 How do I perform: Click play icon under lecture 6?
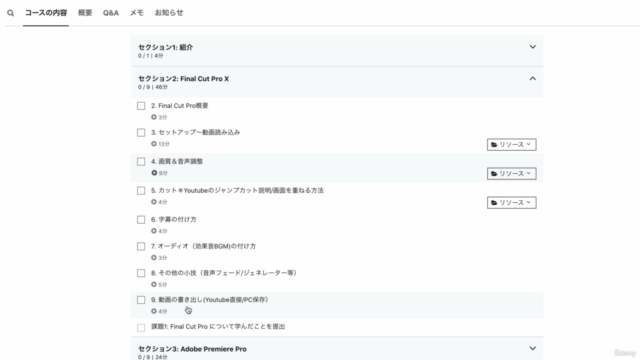click(154, 231)
